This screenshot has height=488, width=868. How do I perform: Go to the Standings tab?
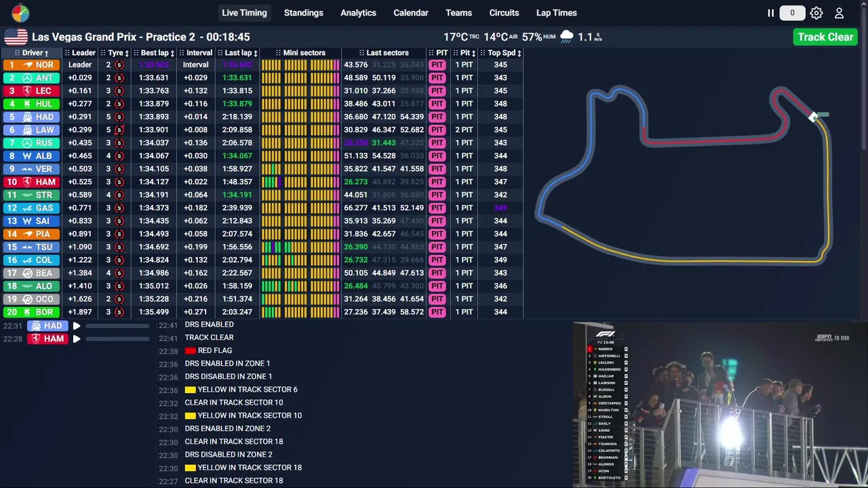[x=303, y=13]
